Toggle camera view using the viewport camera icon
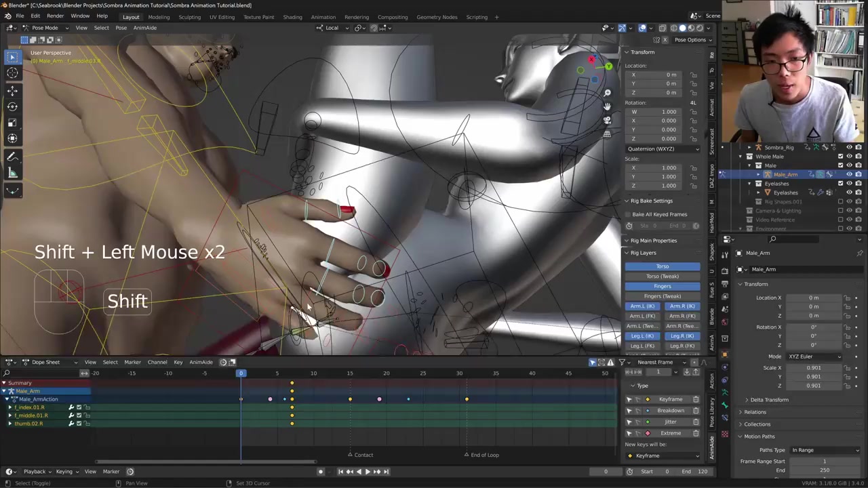 pyautogui.click(x=607, y=120)
